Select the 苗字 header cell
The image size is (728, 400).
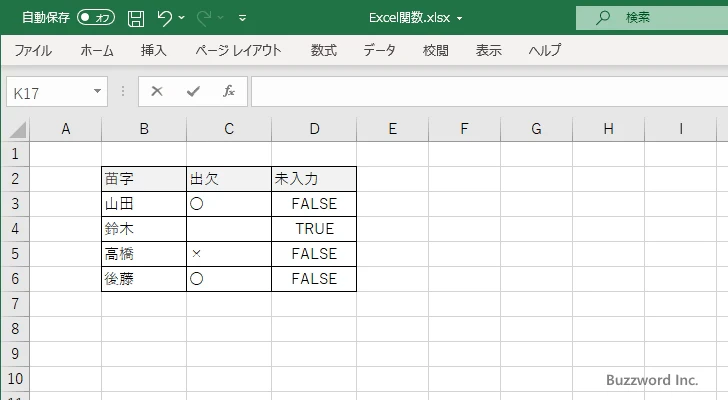click(x=144, y=179)
